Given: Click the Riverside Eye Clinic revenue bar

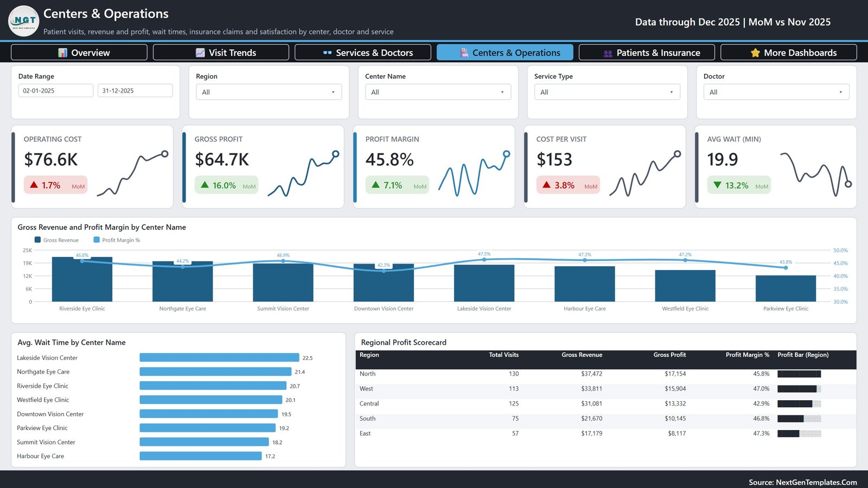Looking at the screenshot, I should pos(82,279).
